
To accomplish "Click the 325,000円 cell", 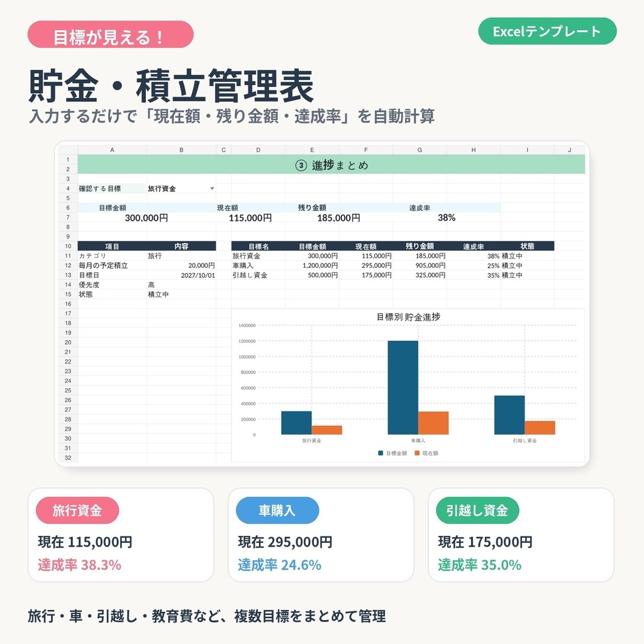I will (419, 275).
